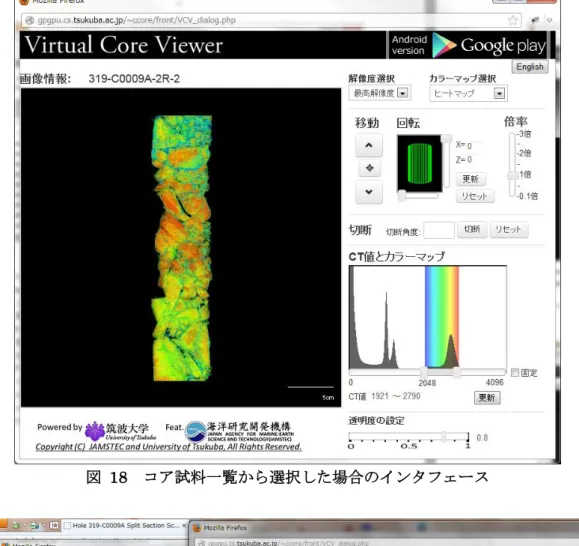Click the 0.1倍 magnification label
The width and height of the screenshot is (579, 546).
click(x=528, y=196)
